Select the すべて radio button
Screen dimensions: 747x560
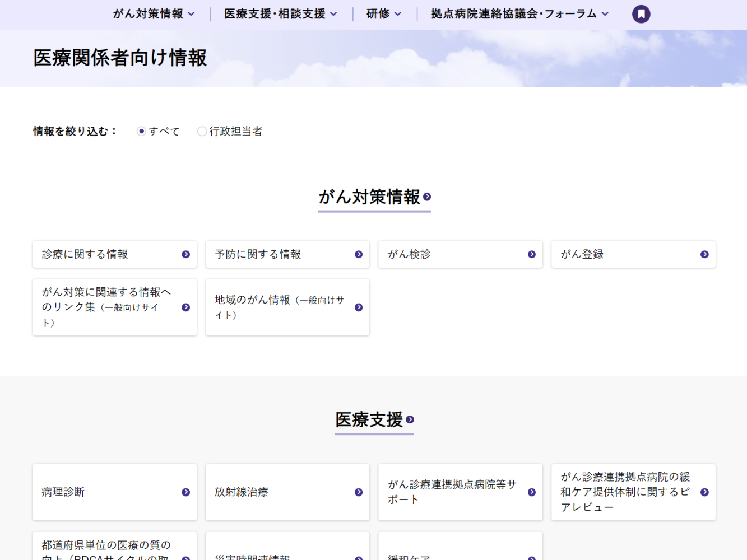(141, 131)
